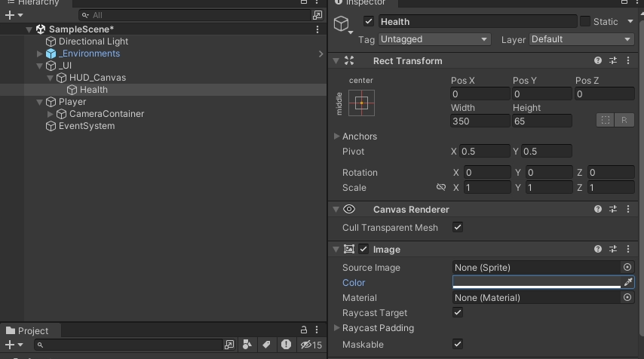
Task: Collapse Image component foldout
Action: [336, 250]
